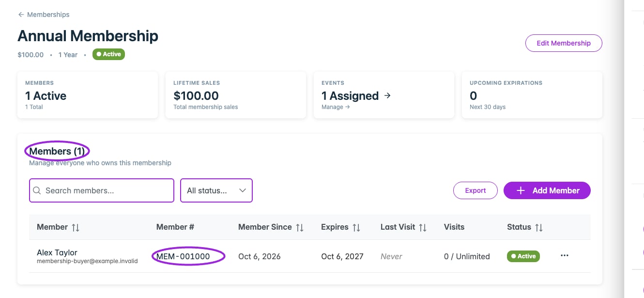Click the Members 1 Active card

click(x=88, y=95)
